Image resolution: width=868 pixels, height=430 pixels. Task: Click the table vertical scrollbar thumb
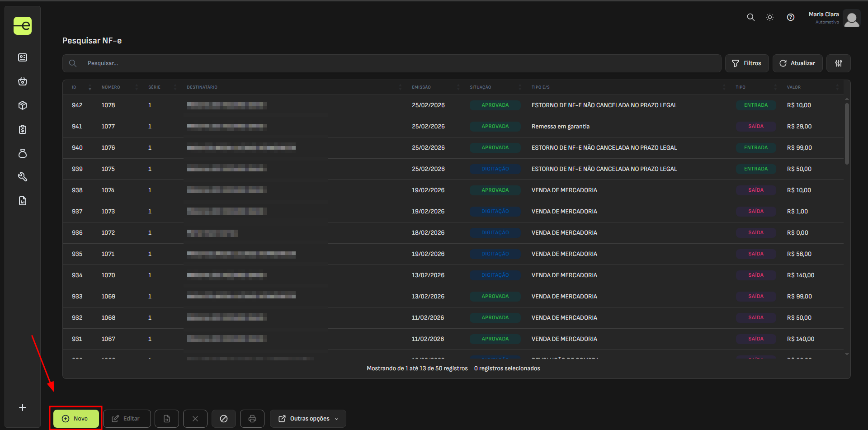pyautogui.click(x=847, y=133)
